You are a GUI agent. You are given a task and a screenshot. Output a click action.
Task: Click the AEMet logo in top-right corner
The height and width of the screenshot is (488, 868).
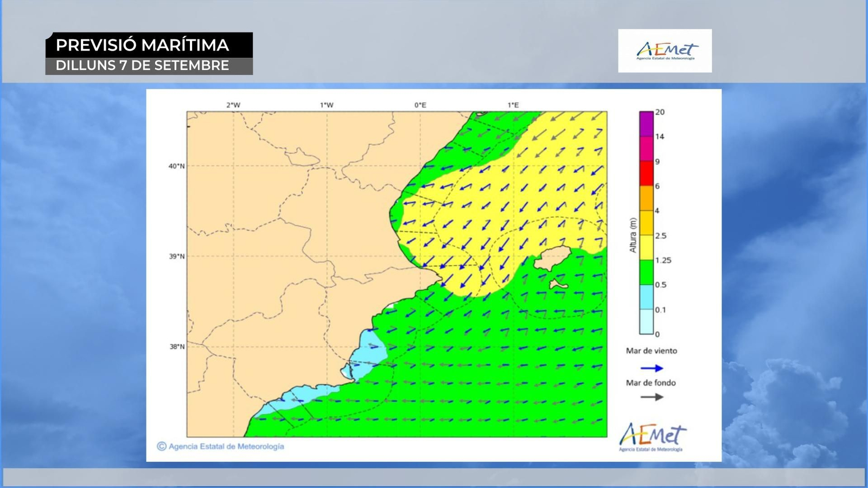[x=665, y=51]
